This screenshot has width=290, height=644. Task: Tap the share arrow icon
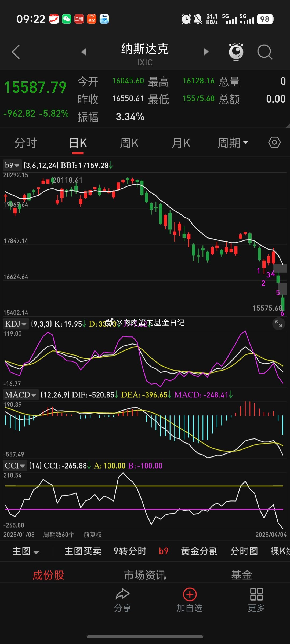[122, 594]
